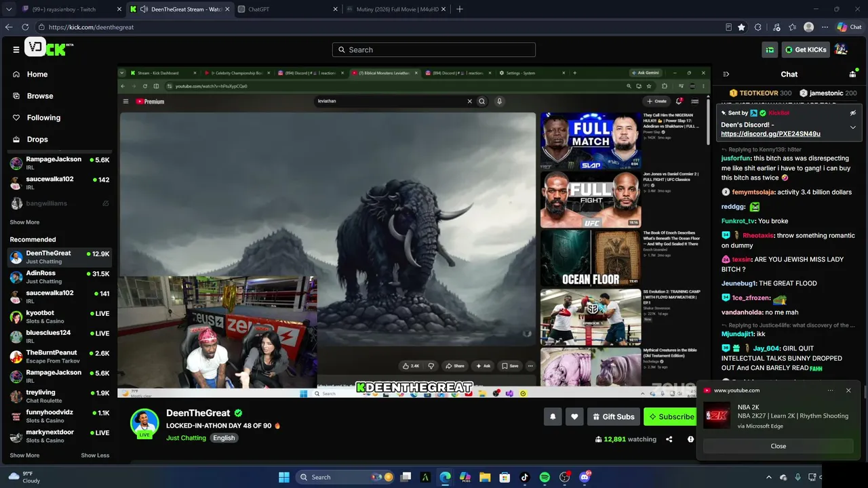
Task: Open the Windows Start menu
Action: (284, 477)
